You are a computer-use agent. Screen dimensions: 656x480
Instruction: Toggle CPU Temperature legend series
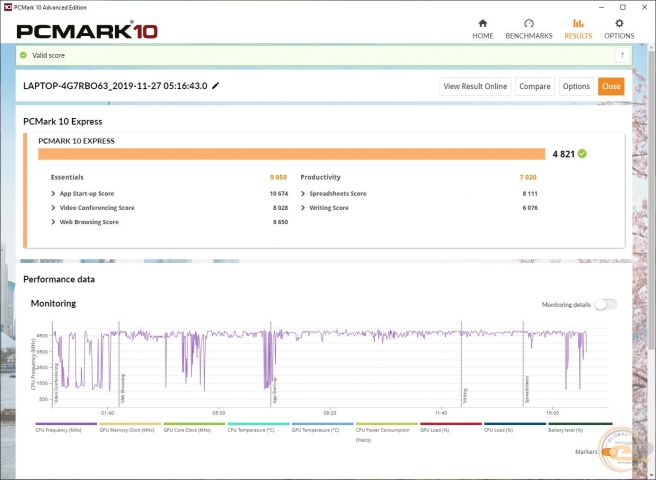click(x=258, y=427)
